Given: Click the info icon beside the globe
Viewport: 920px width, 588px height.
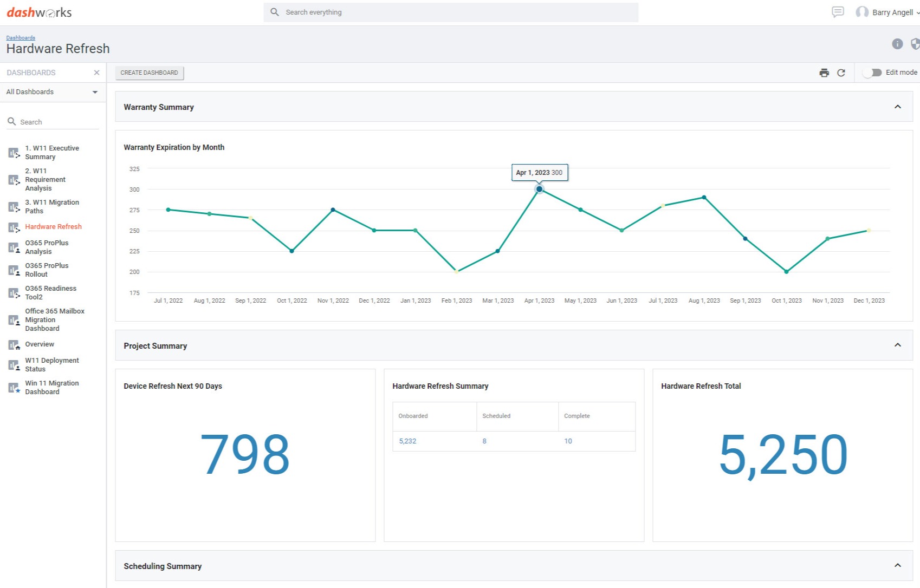Looking at the screenshot, I should (897, 44).
